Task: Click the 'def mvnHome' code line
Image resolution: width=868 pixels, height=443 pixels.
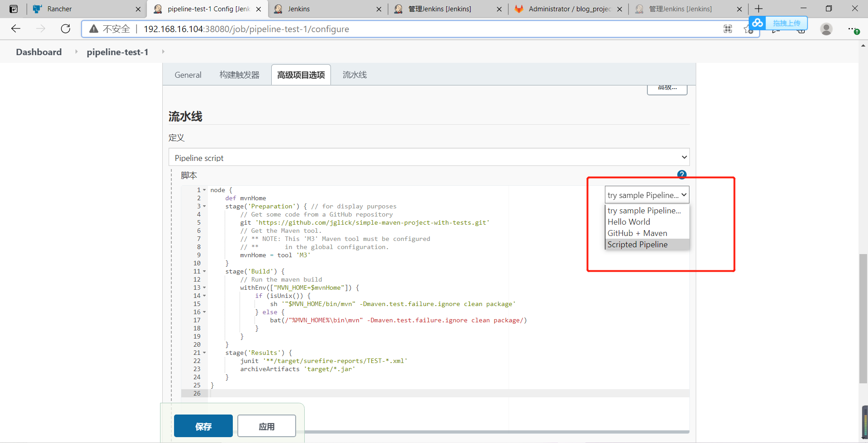Action: click(245, 198)
